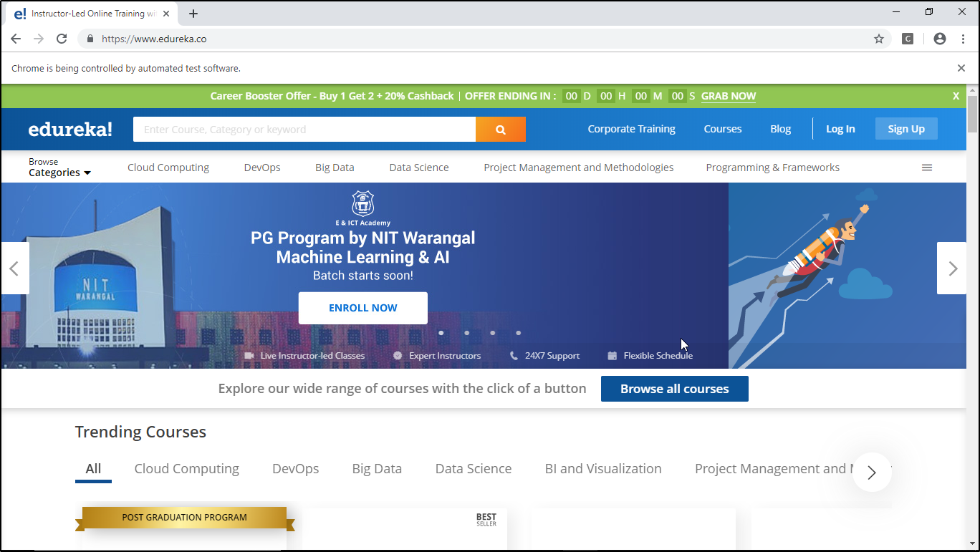Viewport: 980px width, 552px height.
Task: Reload the page with the refresh icon
Action: click(x=62, y=39)
